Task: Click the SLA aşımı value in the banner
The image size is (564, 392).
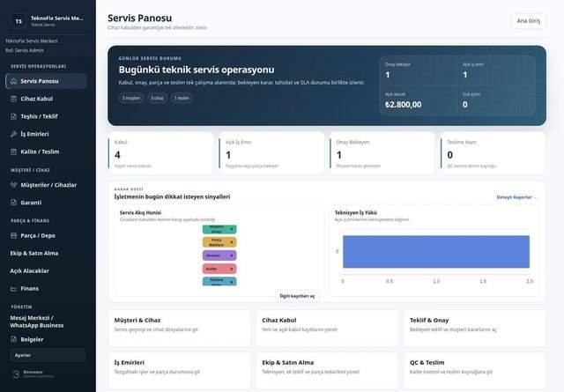Action: (465, 105)
